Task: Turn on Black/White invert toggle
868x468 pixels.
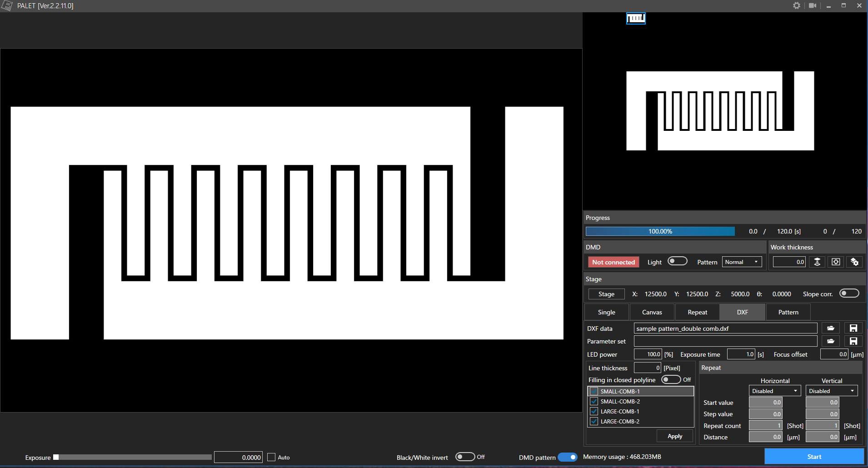Action: [465, 457]
